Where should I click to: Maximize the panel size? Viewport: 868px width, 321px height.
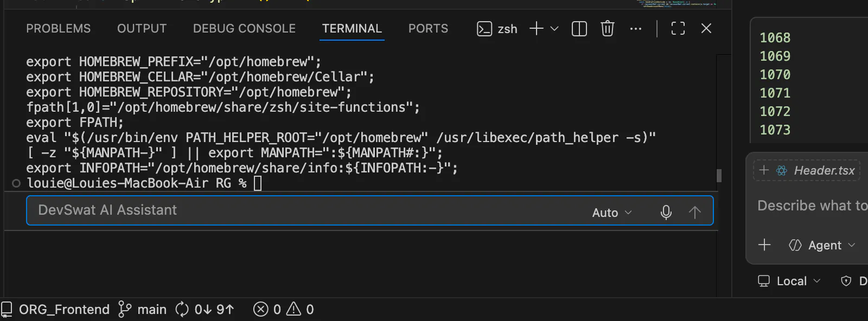(x=678, y=28)
